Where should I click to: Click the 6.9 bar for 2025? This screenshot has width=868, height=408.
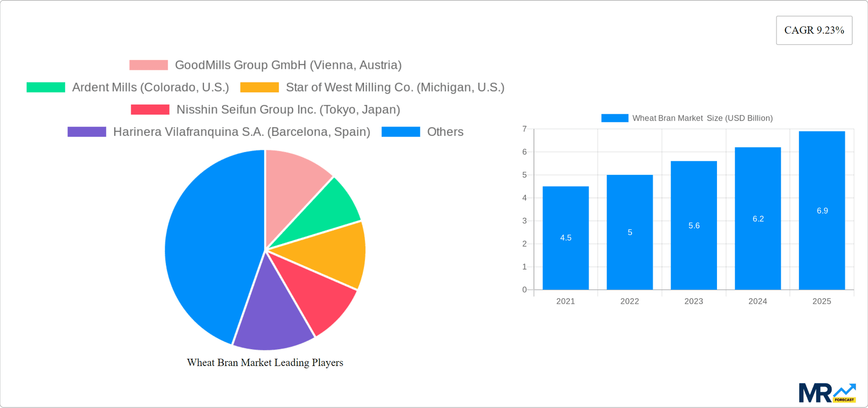click(x=822, y=210)
